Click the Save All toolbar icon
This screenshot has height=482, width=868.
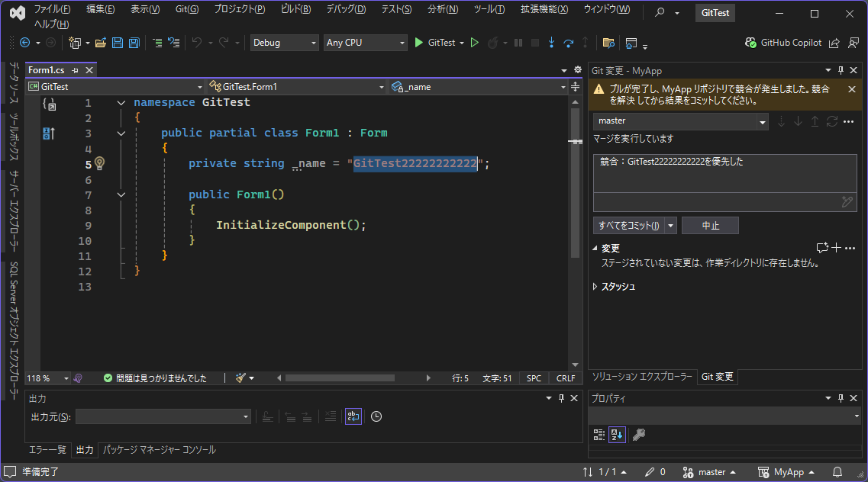point(134,43)
